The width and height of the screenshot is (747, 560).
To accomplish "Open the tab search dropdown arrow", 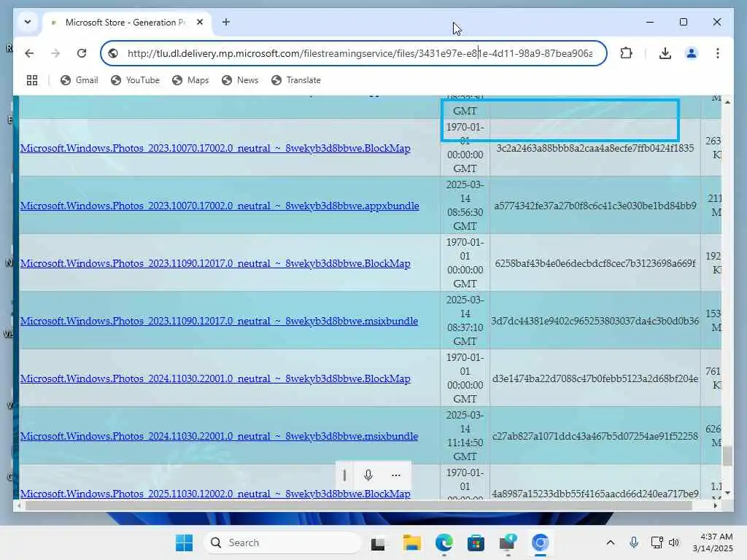I will pyautogui.click(x=28, y=22).
